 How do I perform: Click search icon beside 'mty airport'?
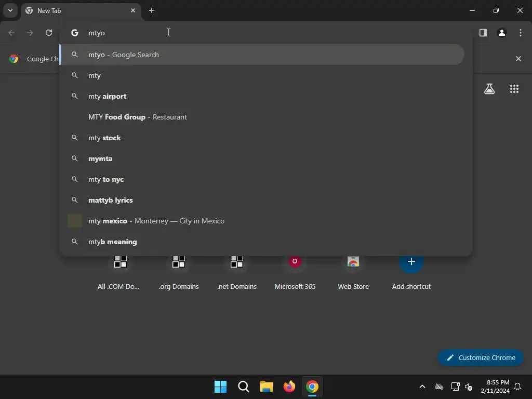click(75, 96)
